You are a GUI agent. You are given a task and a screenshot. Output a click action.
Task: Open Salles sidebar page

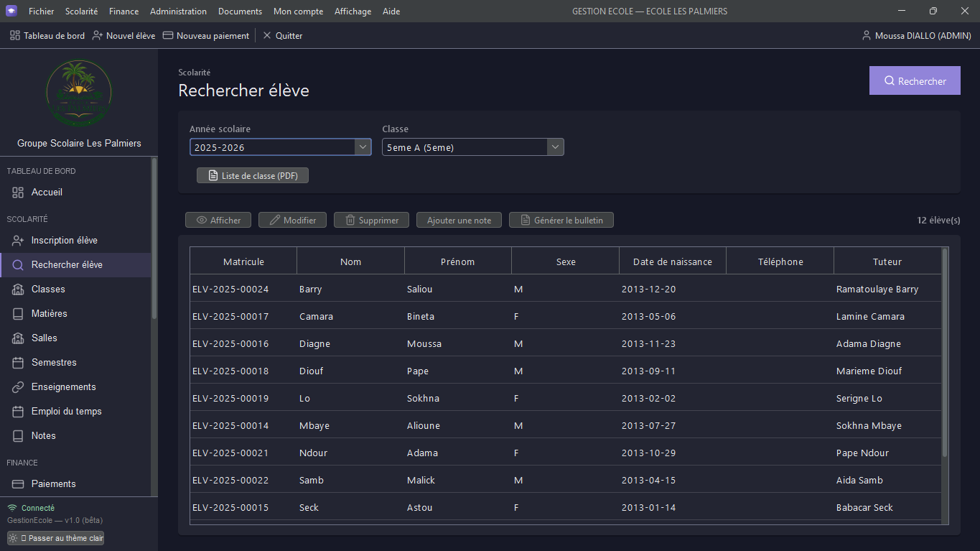click(75, 338)
